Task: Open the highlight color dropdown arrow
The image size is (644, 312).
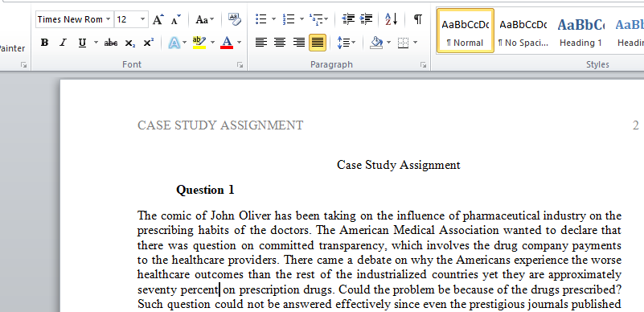Action: point(212,43)
